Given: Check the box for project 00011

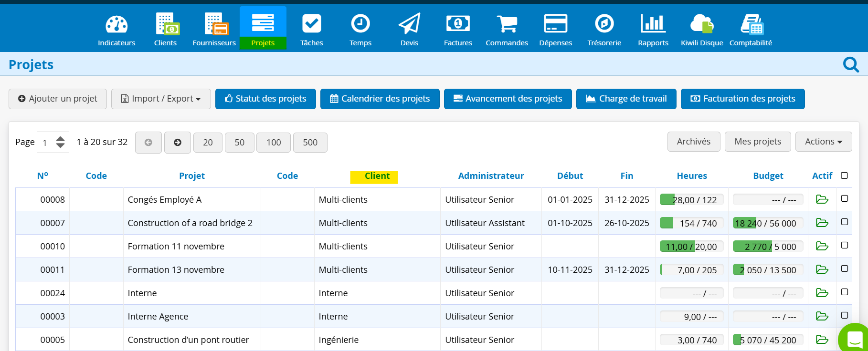Looking at the screenshot, I should click(844, 268).
